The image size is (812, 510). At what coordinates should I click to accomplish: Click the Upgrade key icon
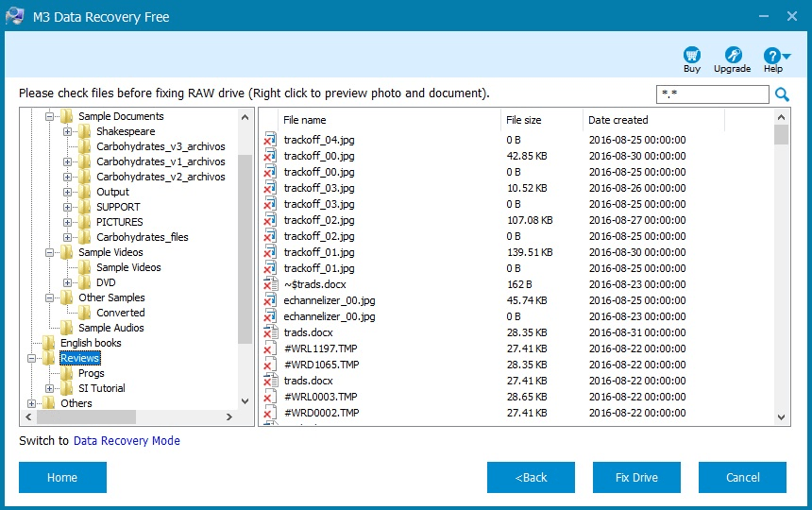tap(733, 55)
